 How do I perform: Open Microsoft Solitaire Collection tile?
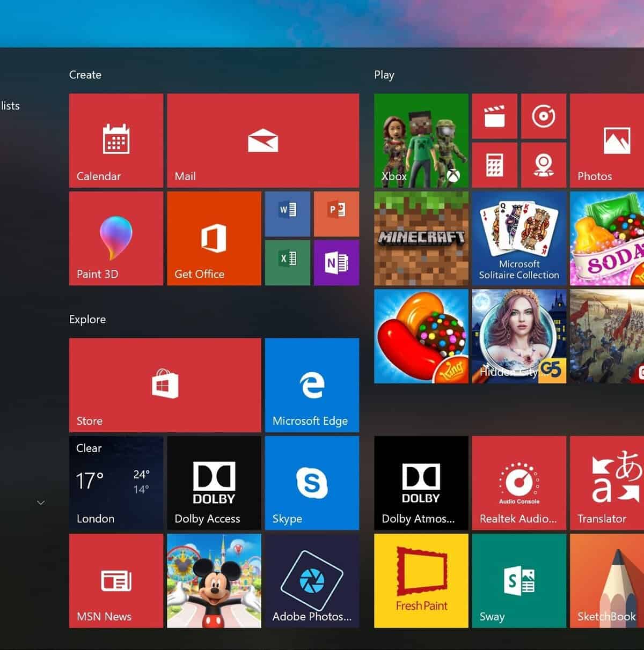pos(519,238)
